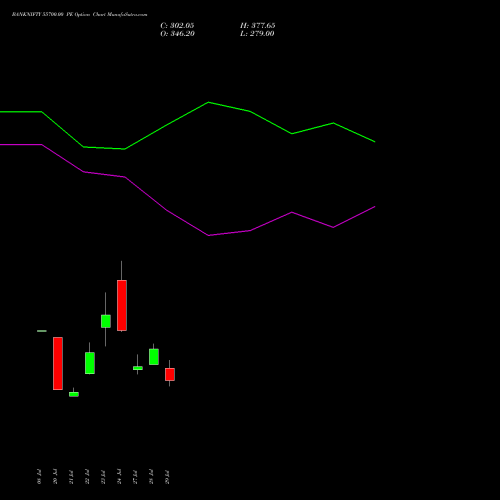Click the 27 Jul date label on the axis
This screenshot has height=500, width=500.
click(135, 477)
